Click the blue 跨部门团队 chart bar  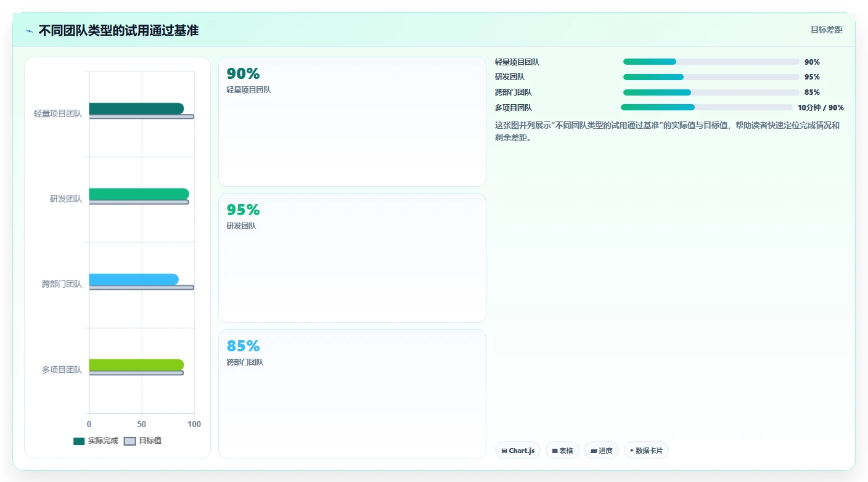(134, 279)
